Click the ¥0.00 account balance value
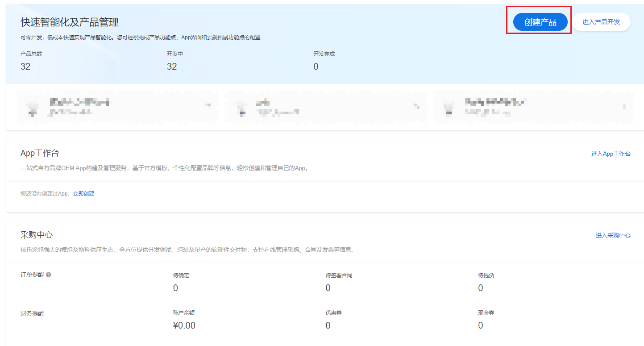 184,325
